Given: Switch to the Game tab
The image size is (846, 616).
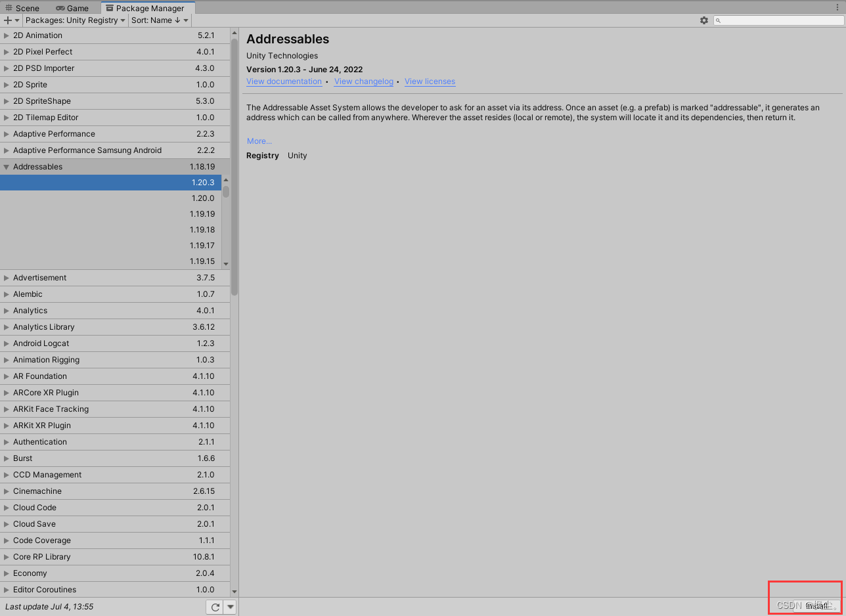Looking at the screenshot, I should click(x=72, y=8).
